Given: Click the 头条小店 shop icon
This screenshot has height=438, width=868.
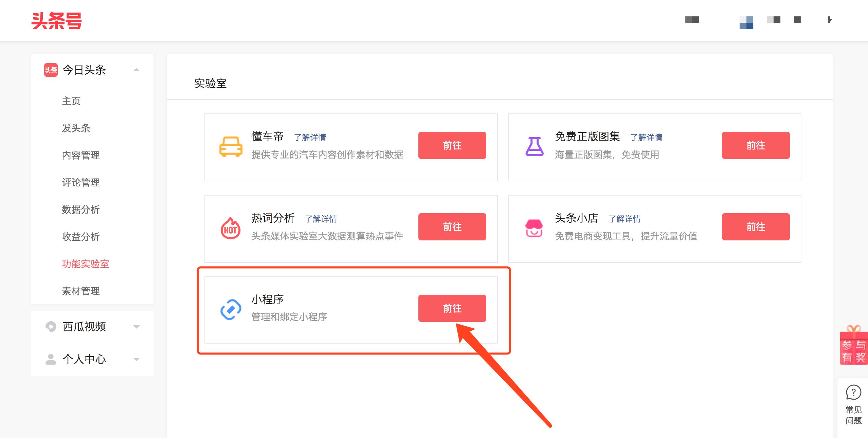Looking at the screenshot, I should point(534,228).
